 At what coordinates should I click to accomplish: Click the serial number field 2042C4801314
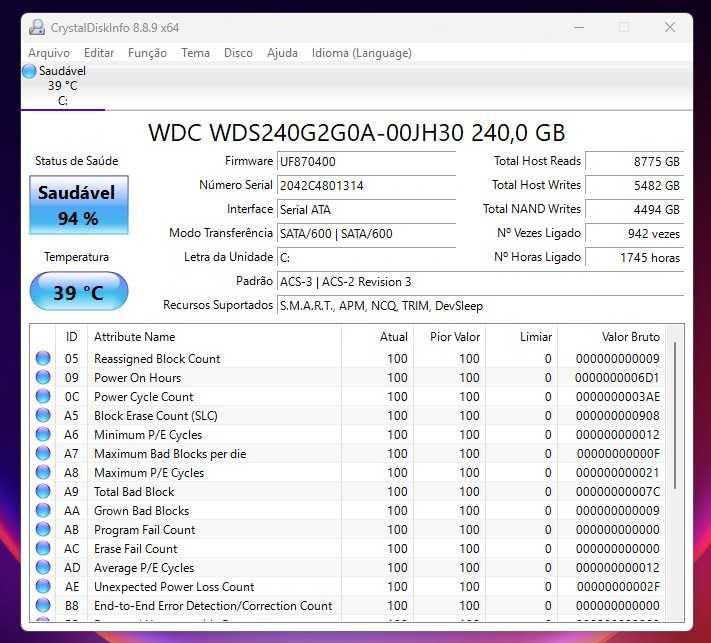coord(366,185)
